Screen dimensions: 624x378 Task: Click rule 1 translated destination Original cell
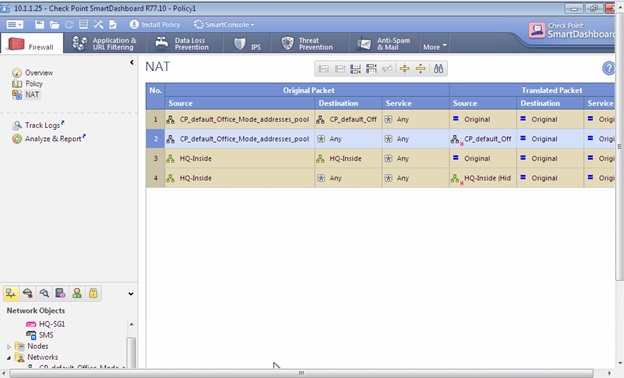(x=550, y=119)
